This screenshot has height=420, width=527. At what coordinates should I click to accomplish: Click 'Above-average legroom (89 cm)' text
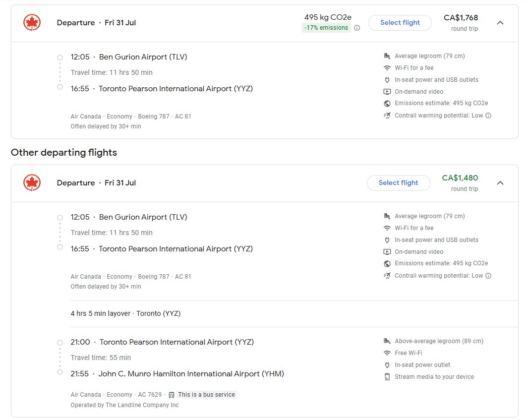click(439, 341)
